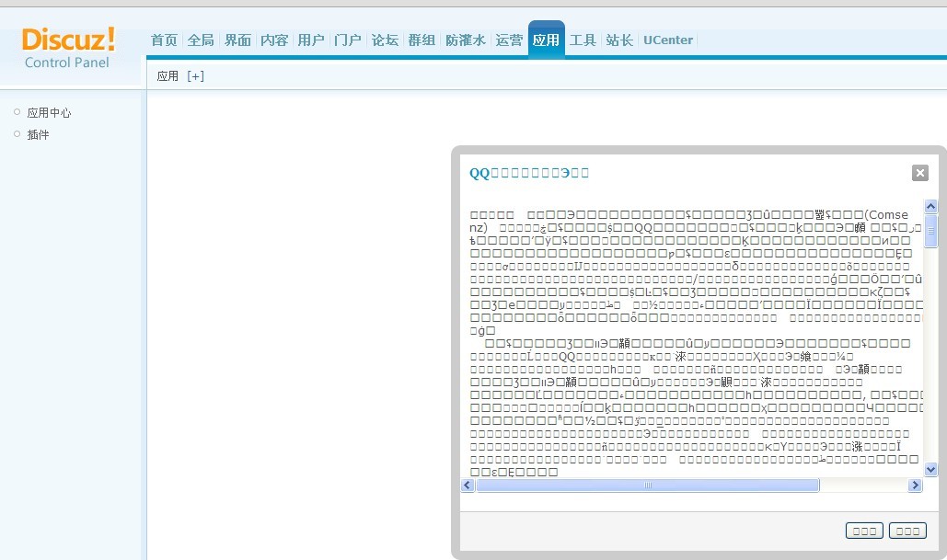Open 插件 in the sidebar
This screenshot has width=947, height=560.
(x=38, y=134)
